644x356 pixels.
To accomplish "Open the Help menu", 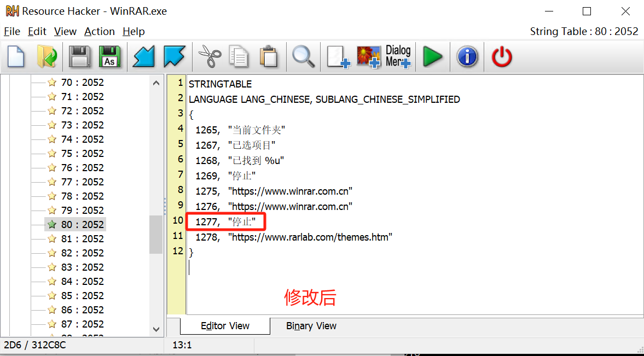I will pyautogui.click(x=134, y=32).
